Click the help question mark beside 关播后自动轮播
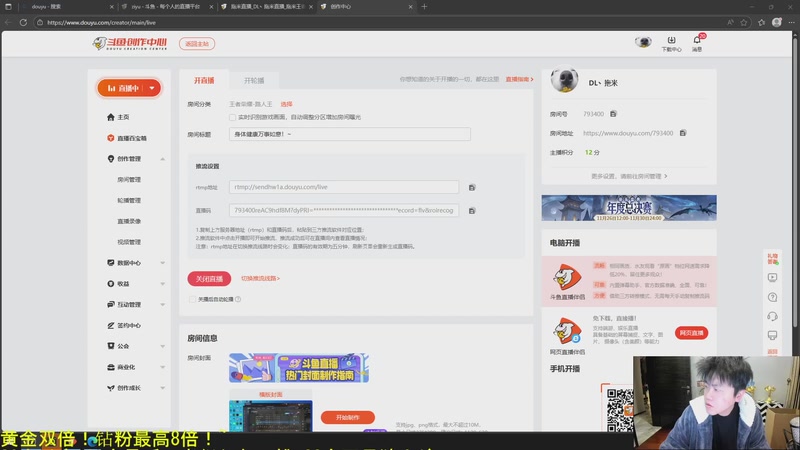This screenshot has height=450, width=800. point(238,299)
